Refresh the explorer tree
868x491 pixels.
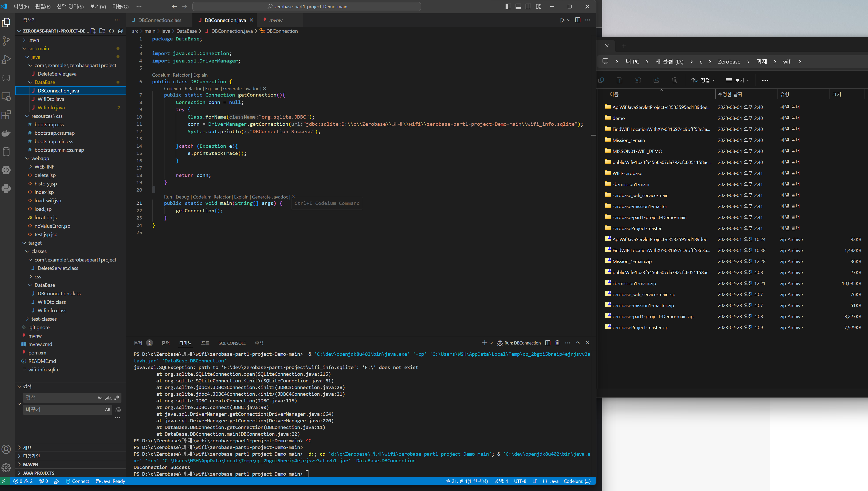(x=111, y=31)
